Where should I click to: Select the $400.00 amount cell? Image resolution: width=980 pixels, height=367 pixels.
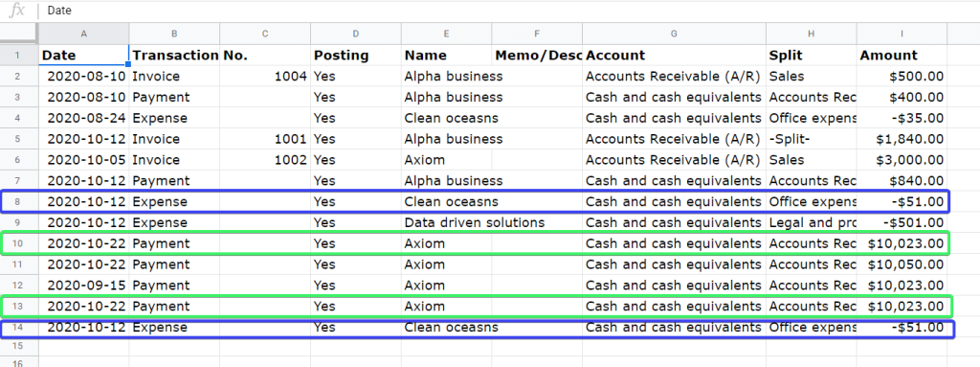[902, 97]
